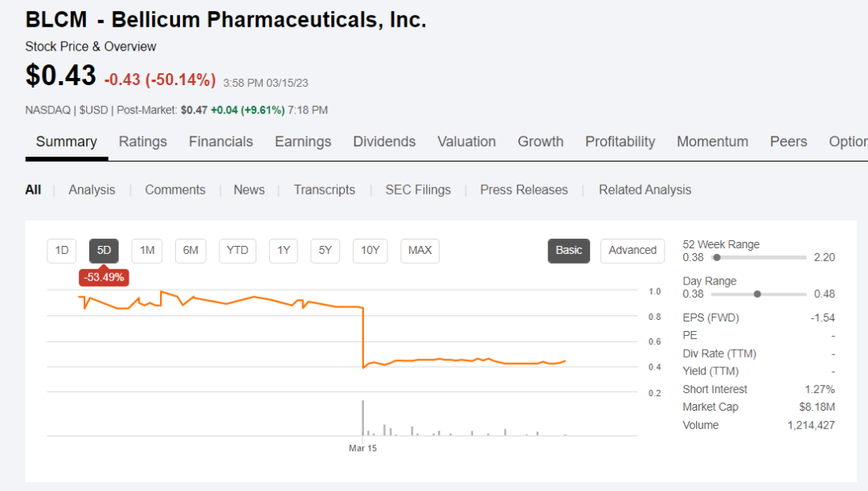Viewport: 868px width, 491px height.
Task: Click the Mar 15 volume spike bar
Action: pos(363,418)
